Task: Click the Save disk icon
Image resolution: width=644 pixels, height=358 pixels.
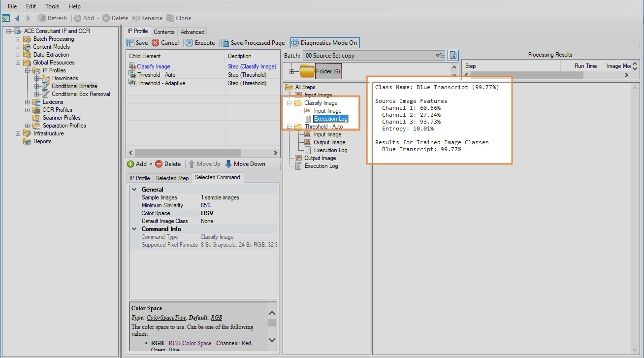Action: [x=131, y=43]
